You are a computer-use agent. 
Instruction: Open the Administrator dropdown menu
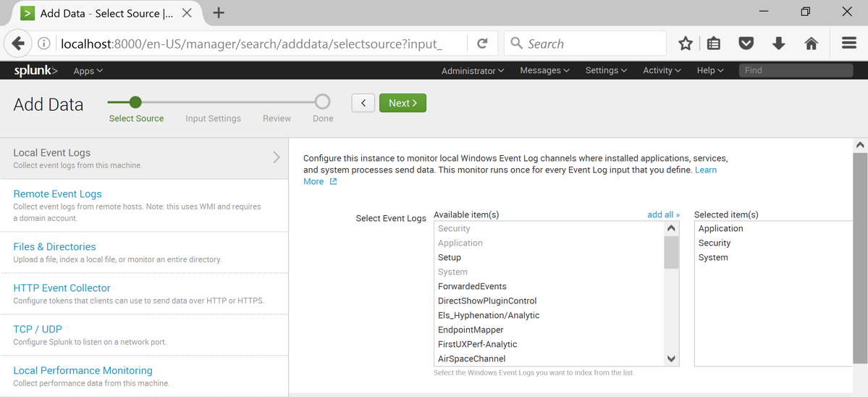tap(473, 71)
